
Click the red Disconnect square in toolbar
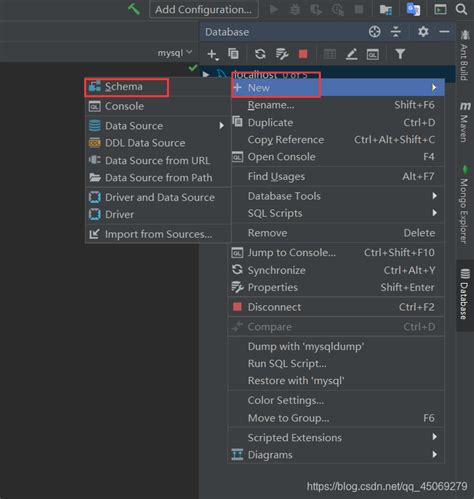tap(303, 54)
